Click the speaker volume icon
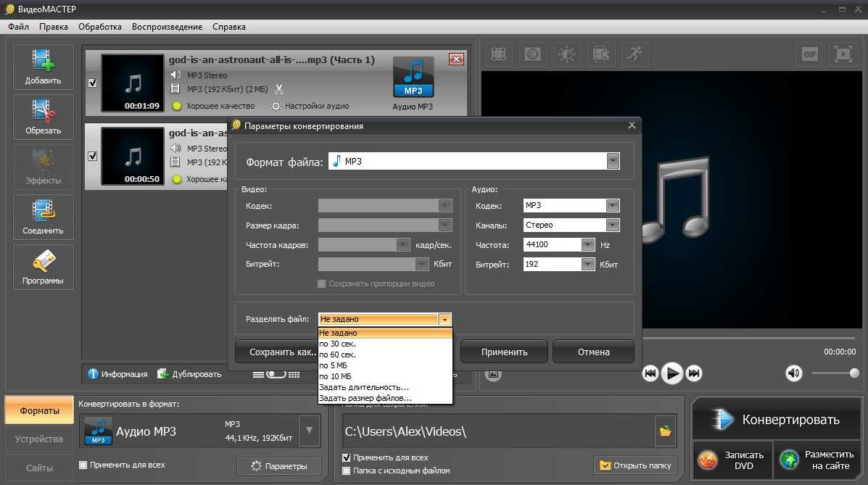 click(794, 373)
